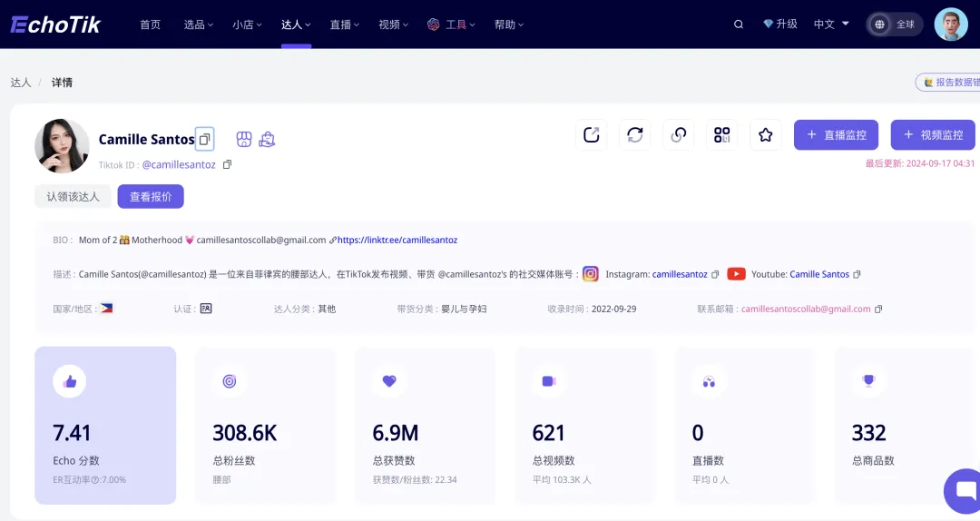Click the 视频监控 button
The image size is (980, 521).
click(x=933, y=134)
